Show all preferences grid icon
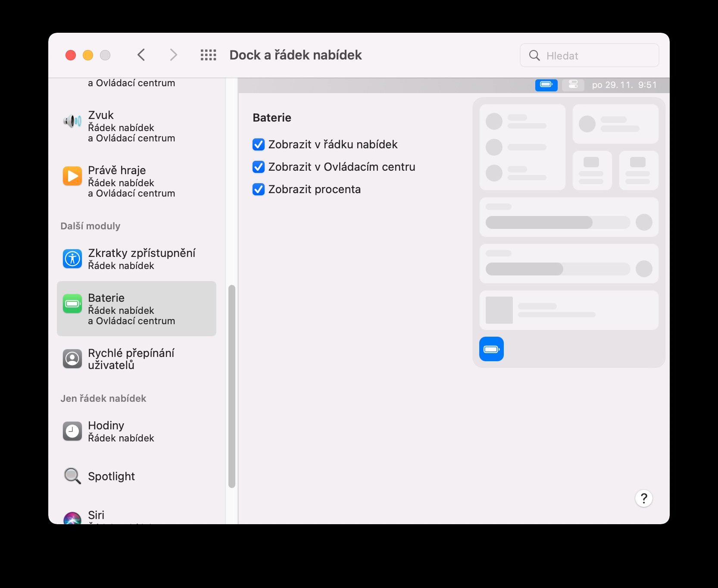Image resolution: width=718 pixels, height=588 pixels. (x=209, y=55)
